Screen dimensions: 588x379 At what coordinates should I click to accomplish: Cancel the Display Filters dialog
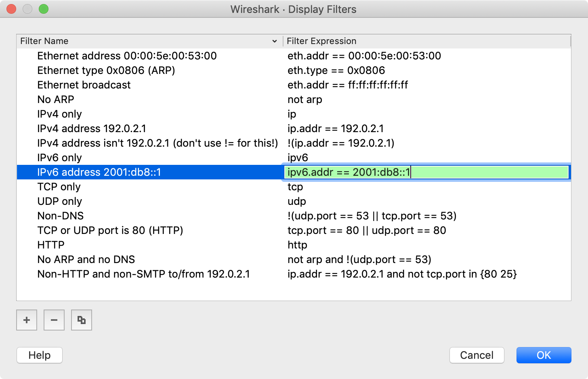[x=477, y=355]
